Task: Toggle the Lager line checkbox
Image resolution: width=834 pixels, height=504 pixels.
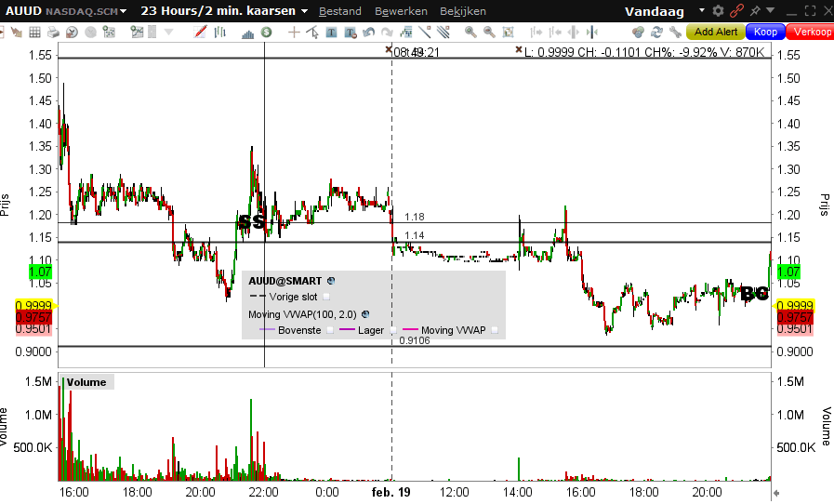Action: tap(393, 330)
